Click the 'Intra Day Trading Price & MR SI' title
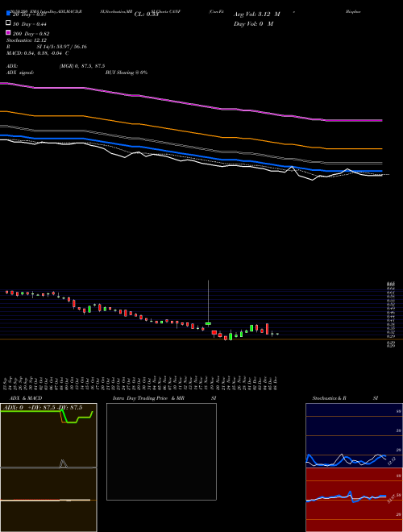This screenshot has height=532, width=403. (164, 398)
